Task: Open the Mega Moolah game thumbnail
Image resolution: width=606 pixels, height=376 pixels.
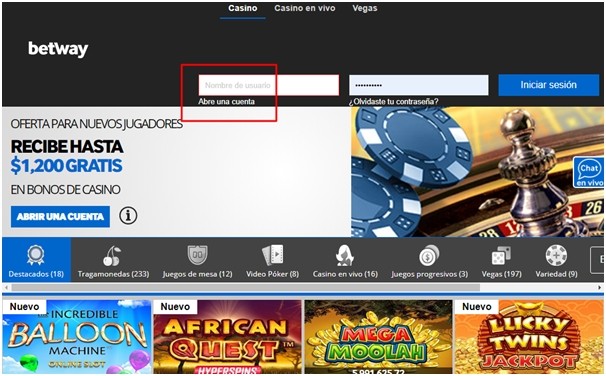Action: [378, 337]
